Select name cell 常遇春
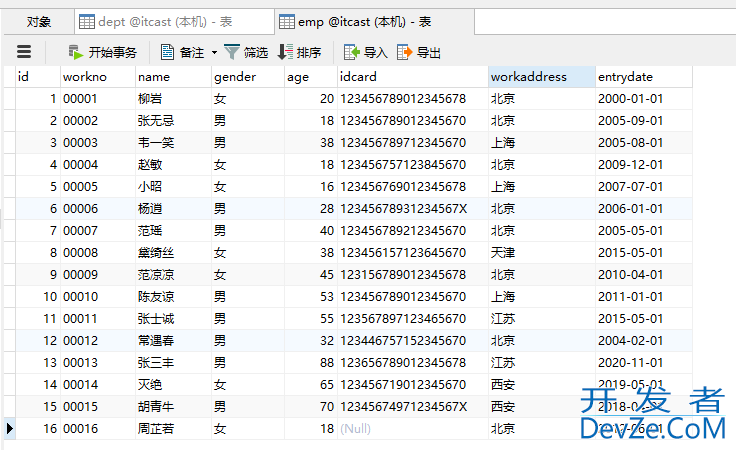 (x=174, y=341)
